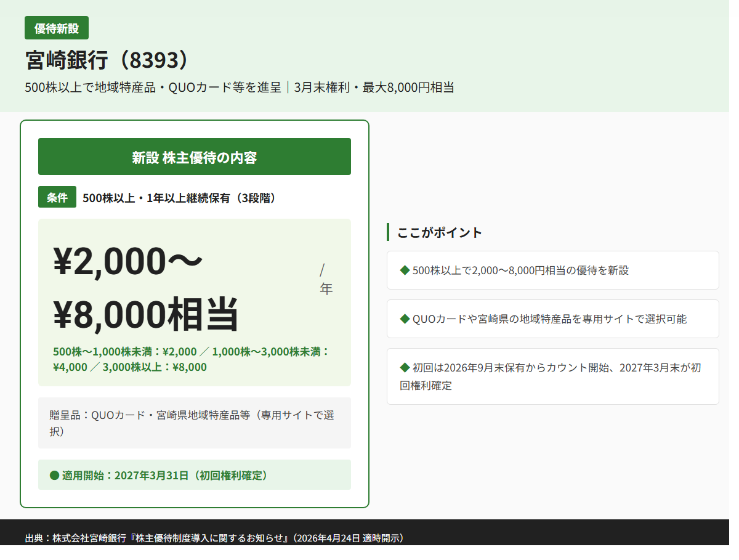The height and width of the screenshot is (560, 739).
Task: Click diamond icon beside 500株以上で2,000〜8,000円相当
Action: pyautogui.click(x=405, y=270)
